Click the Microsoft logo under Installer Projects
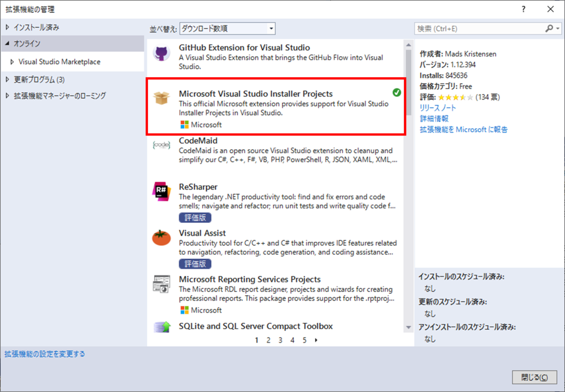 (x=184, y=125)
